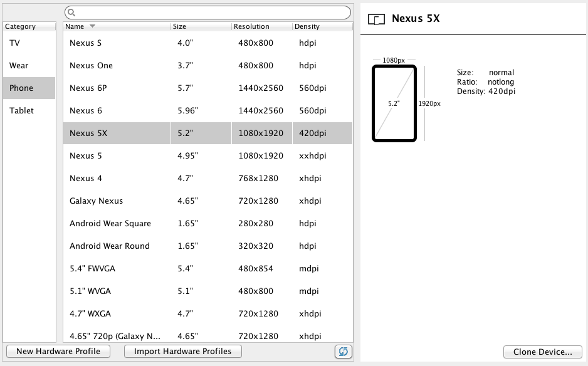Click the Category column header

coord(29,26)
